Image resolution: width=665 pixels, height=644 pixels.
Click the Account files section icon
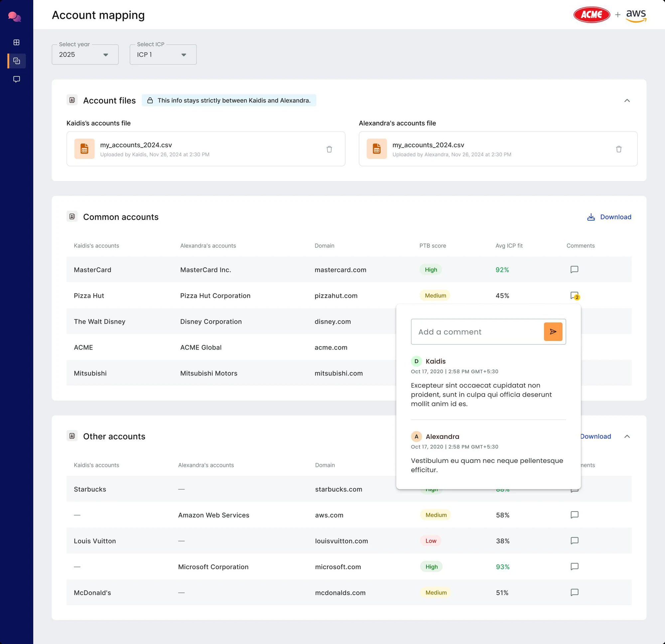(72, 100)
